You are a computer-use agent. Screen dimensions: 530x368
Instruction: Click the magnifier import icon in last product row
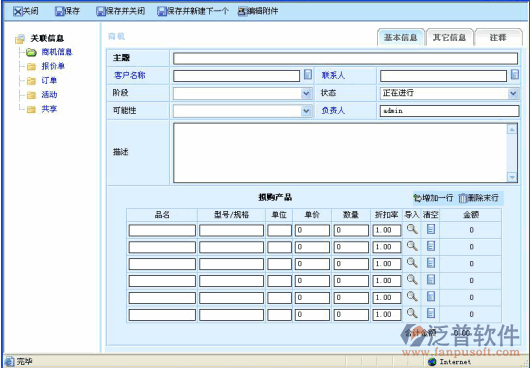pos(412,314)
